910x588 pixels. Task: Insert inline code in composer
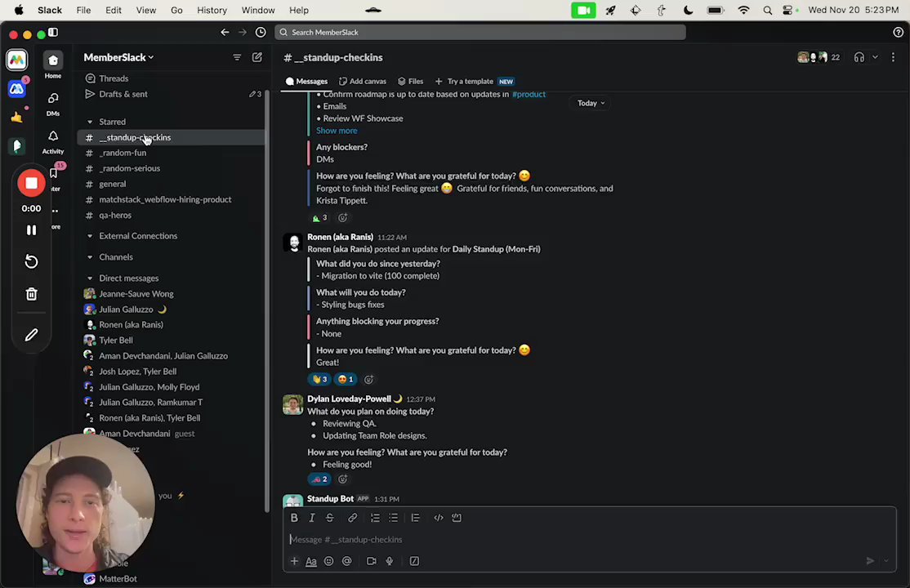439,518
